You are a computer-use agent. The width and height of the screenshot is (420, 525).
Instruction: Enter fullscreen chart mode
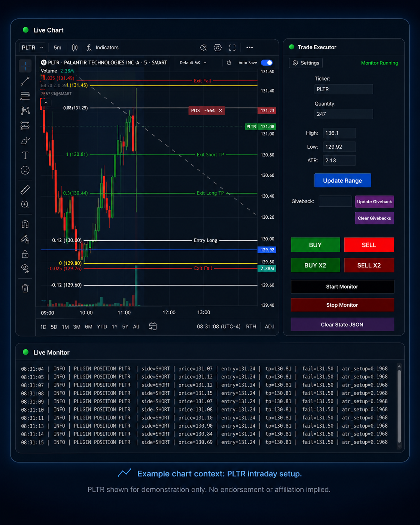[x=232, y=48]
